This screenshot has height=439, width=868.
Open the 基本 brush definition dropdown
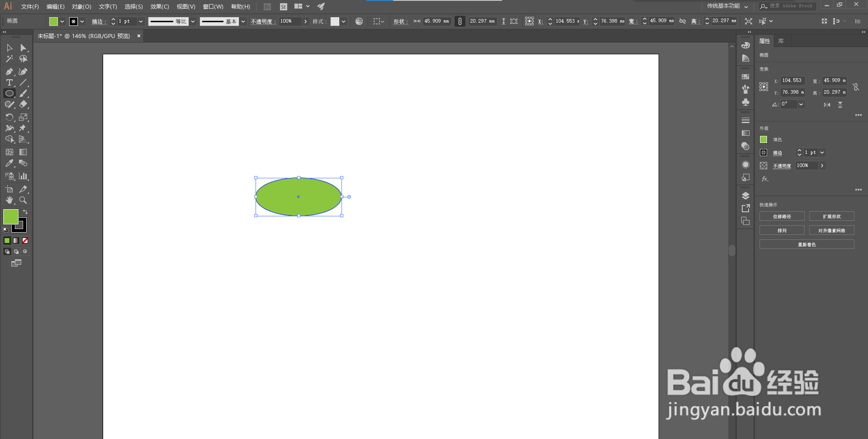[243, 21]
